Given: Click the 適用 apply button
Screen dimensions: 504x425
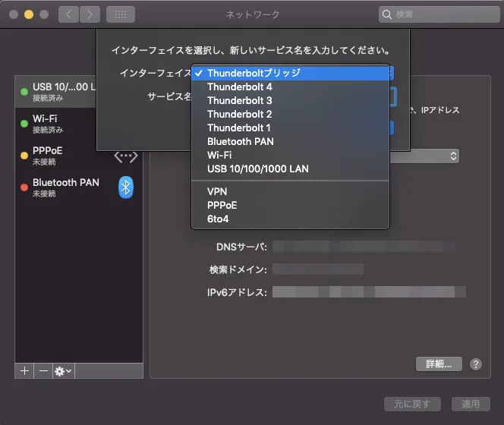Looking at the screenshot, I should [471, 404].
